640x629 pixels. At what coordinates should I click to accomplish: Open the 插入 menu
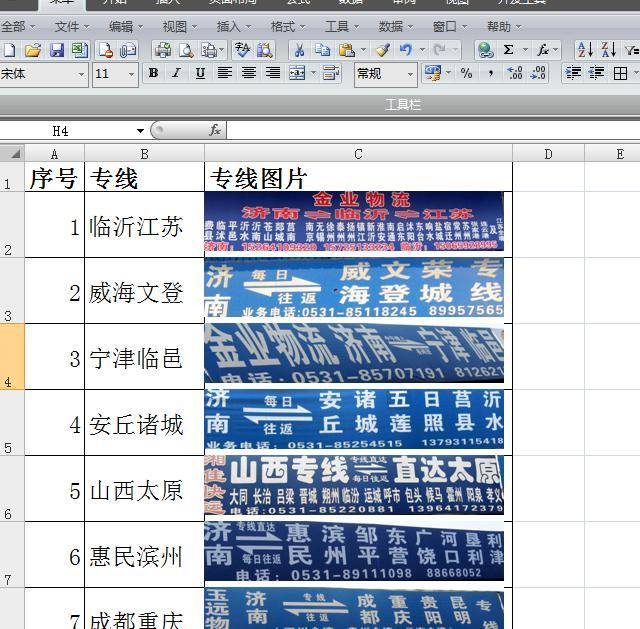tap(233, 27)
